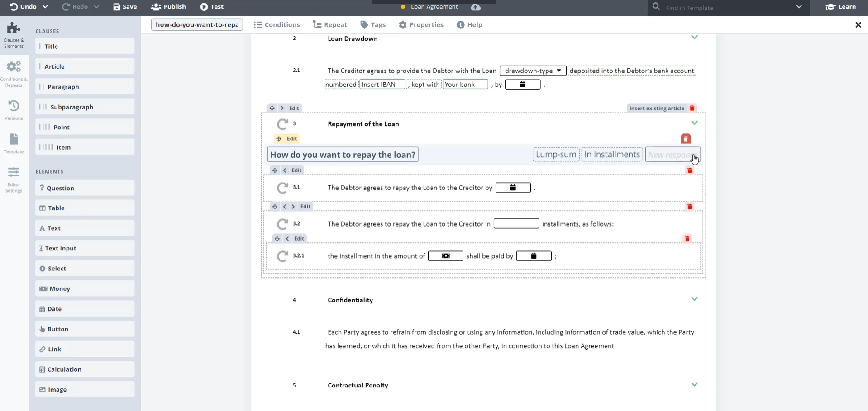The height and width of the screenshot is (411, 868).
Task: Delete subparagraph 3.2.1 using its trash icon
Action: coord(687,239)
